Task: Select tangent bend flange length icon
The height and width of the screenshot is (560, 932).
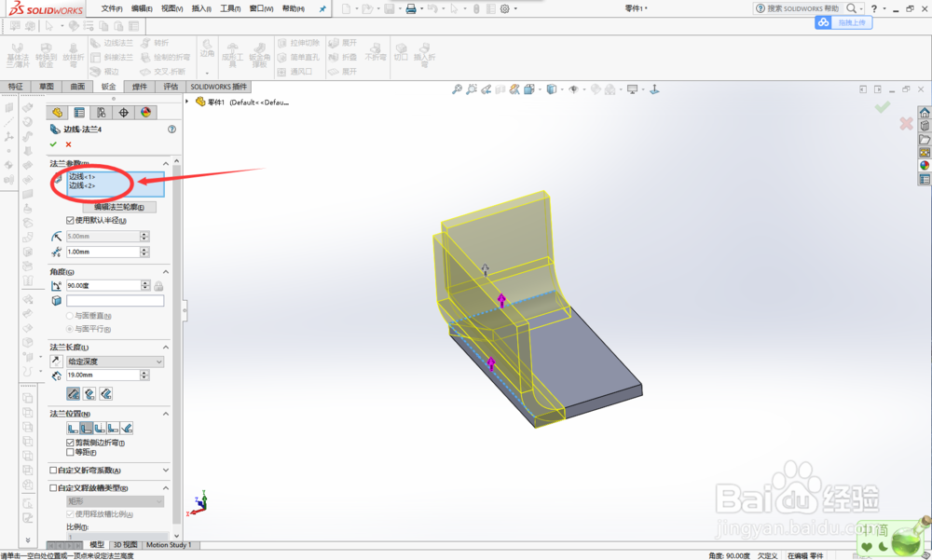Action: pos(106,393)
